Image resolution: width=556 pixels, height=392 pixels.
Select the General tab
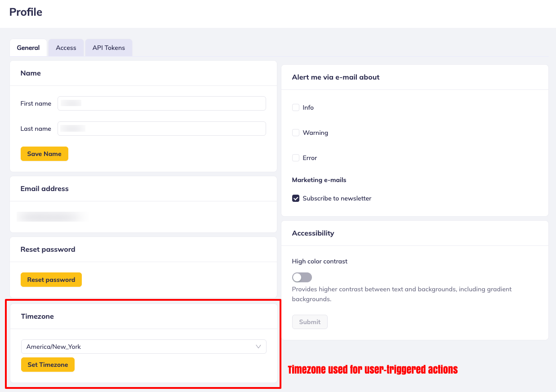pyautogui.click(x=28, y=48)
